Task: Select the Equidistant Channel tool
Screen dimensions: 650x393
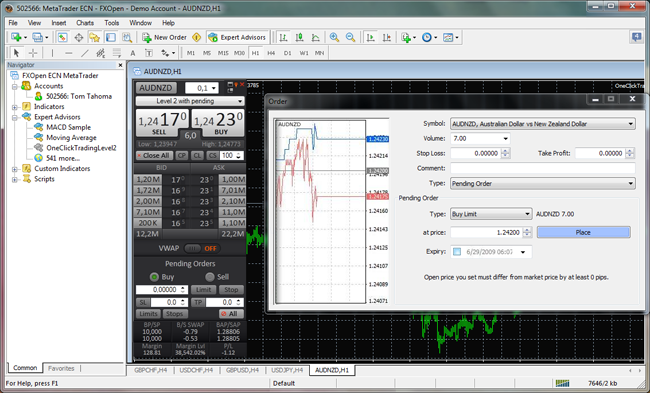Action: 100,53
